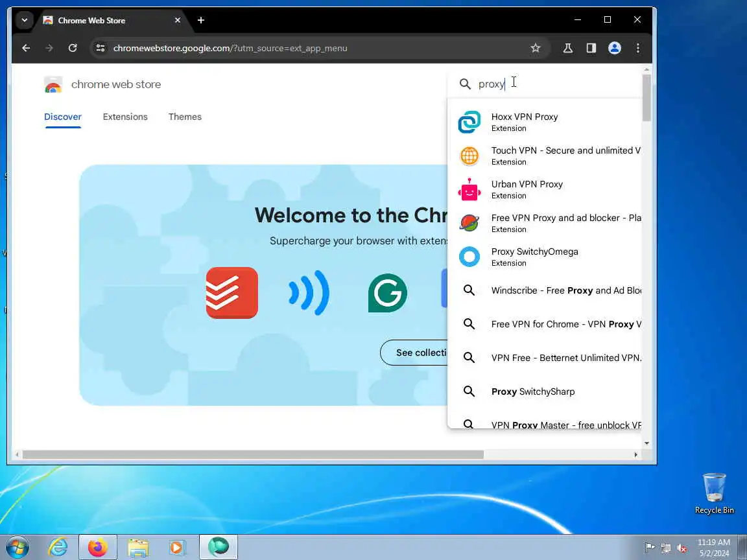747x560 pixels.
Task: Click the Chrome Web Store logo
Action: pyautogui.click(x=53, y=84)
